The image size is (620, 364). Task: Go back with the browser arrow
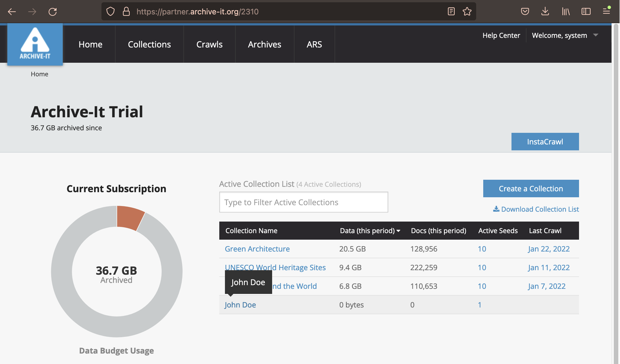12,12
